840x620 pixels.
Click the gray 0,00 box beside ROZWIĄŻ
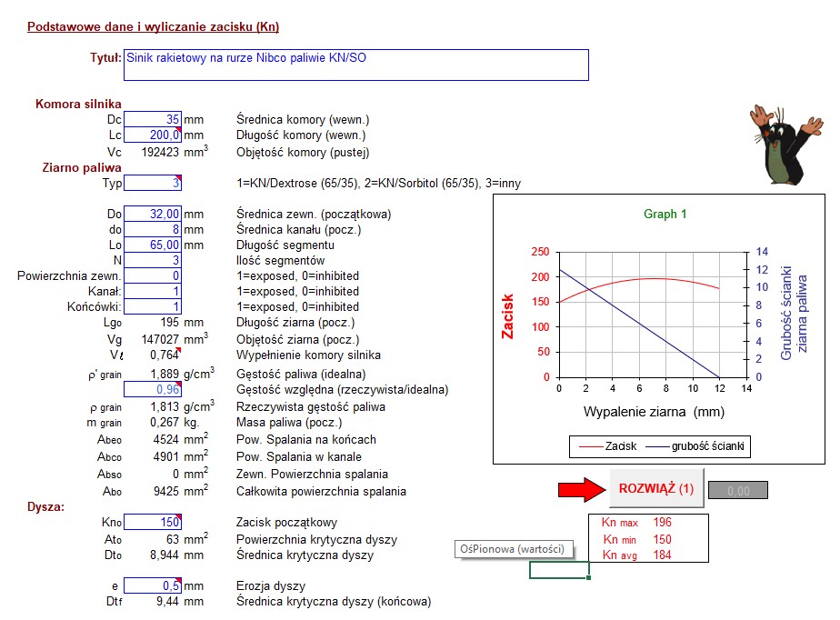737,490
